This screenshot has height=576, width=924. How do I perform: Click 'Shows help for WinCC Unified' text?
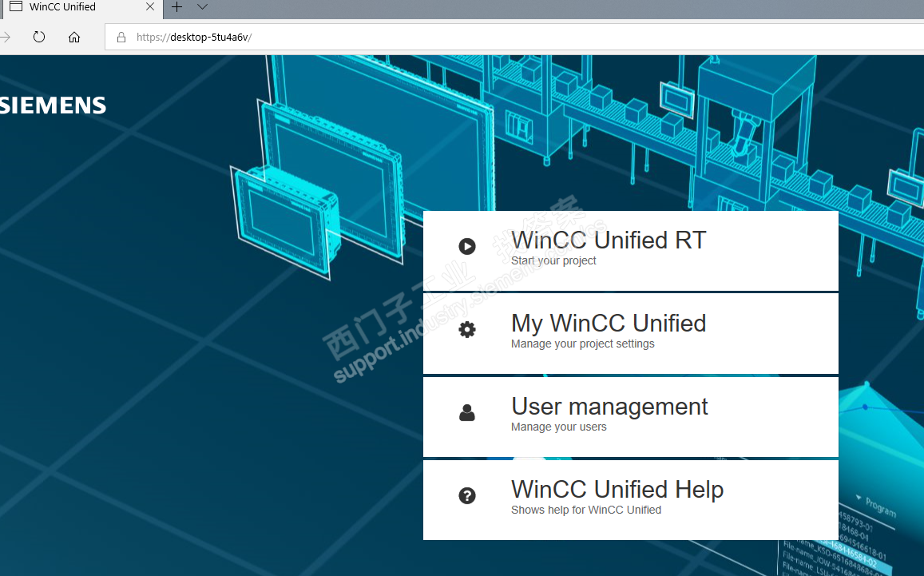[585, 510]
